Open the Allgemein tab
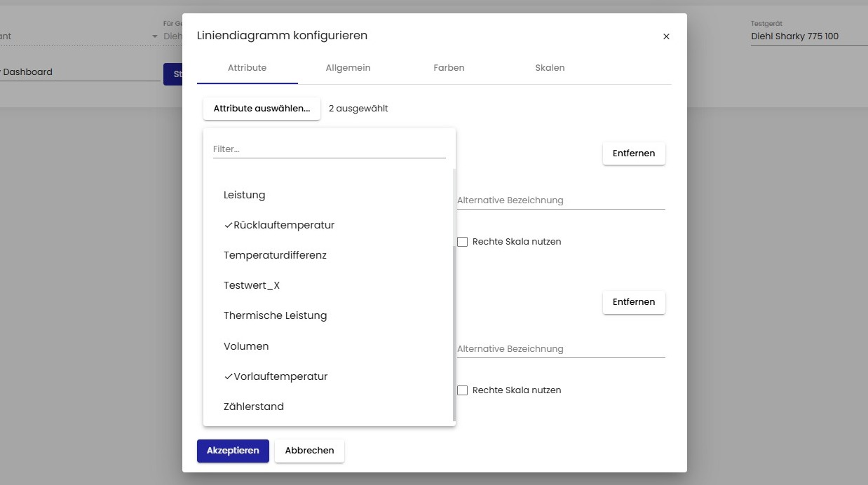This screenshot has height=485, width=868. 348,68
